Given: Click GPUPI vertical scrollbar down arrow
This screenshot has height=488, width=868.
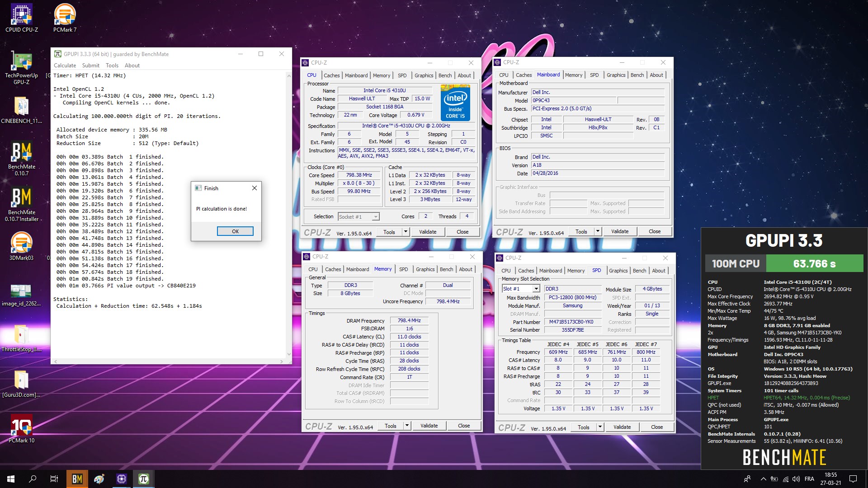Looking at the screenshot, I should [289, 355].
